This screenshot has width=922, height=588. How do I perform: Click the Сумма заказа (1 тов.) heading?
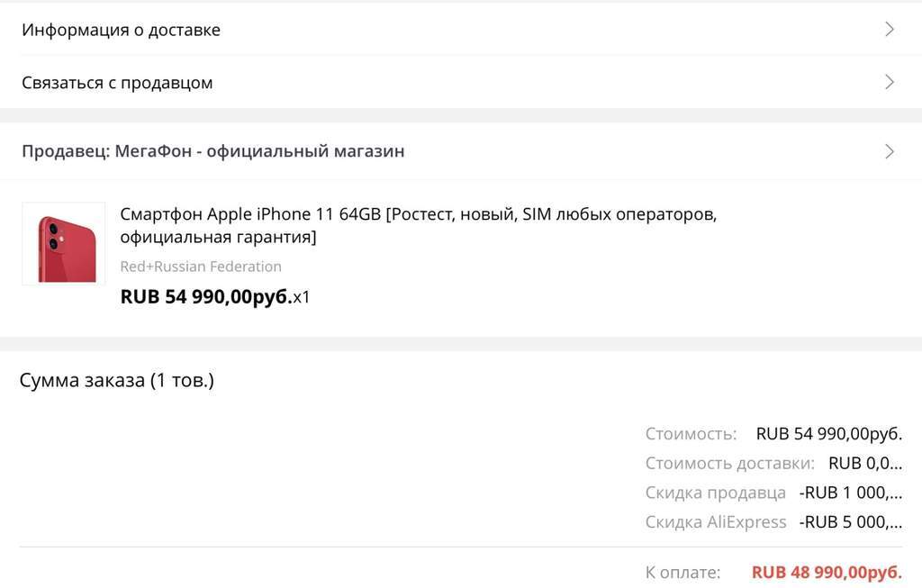coord(117,380)
